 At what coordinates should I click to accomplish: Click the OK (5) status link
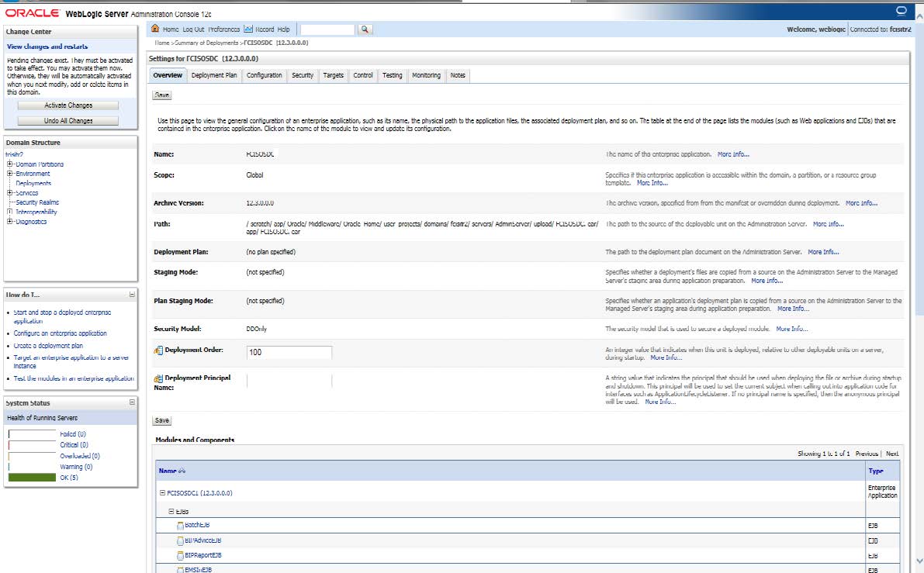pos(68,478)
